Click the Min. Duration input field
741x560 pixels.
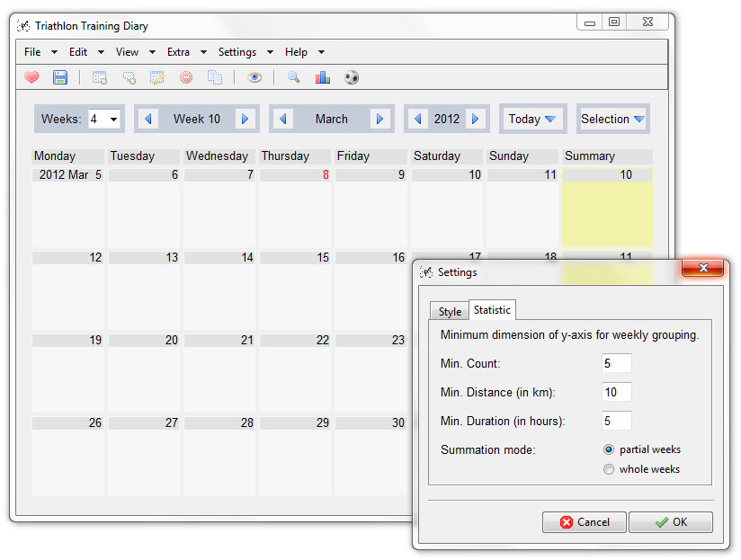[x=616, y=421]
